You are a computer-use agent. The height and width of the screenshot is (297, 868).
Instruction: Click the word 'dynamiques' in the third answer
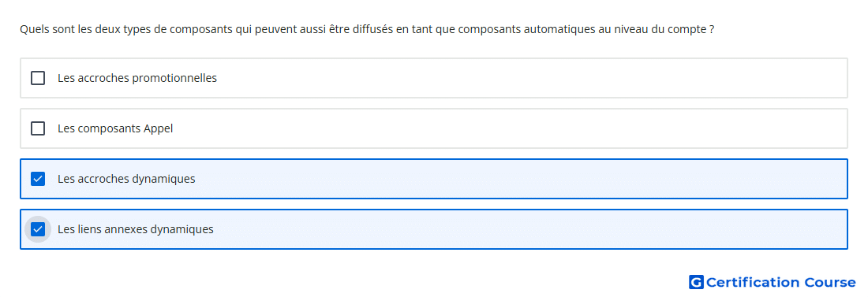164,179
